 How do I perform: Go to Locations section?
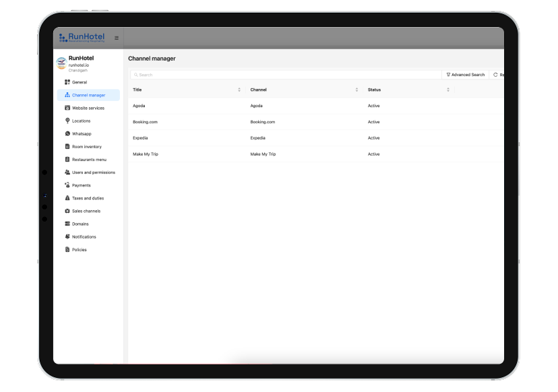[88, 121]
